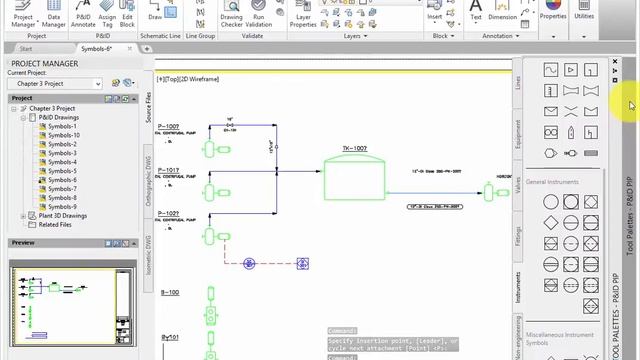The width and height of the screenshot is (640, 360).
Task: Open the Data Manager tool
Action: pos(53,14)
